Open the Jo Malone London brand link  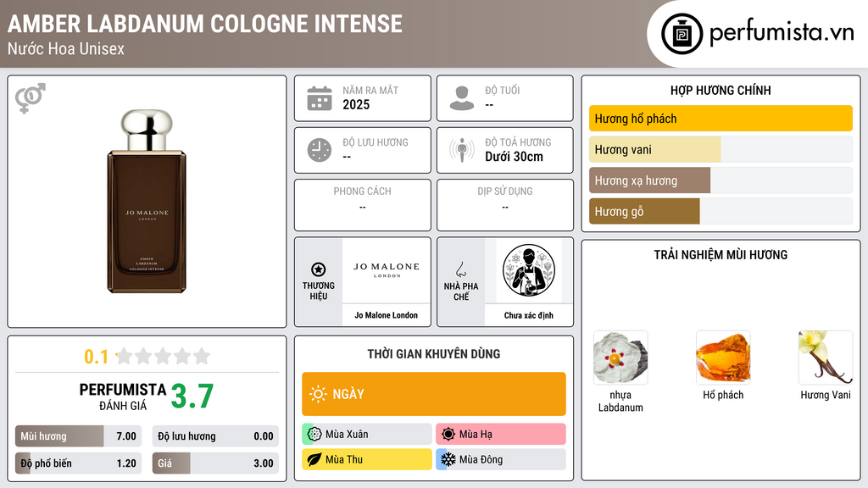(387, 315)
